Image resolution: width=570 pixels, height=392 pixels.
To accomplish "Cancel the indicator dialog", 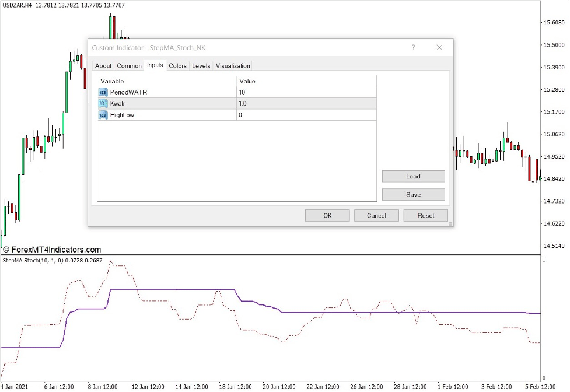I will (x=376, y=215).
